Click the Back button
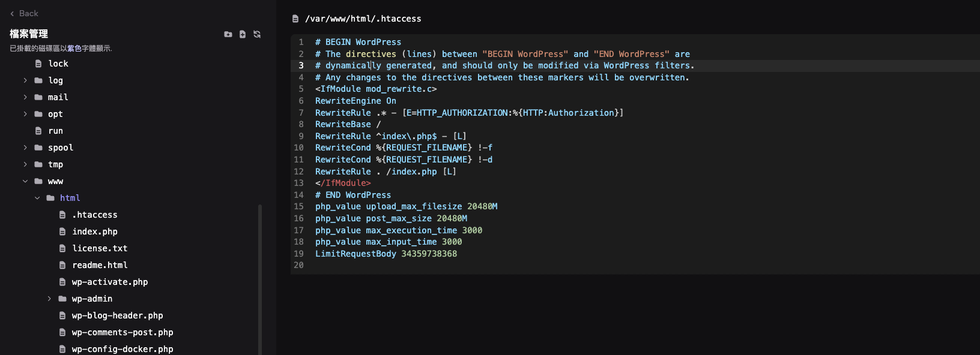 (24, 13)
